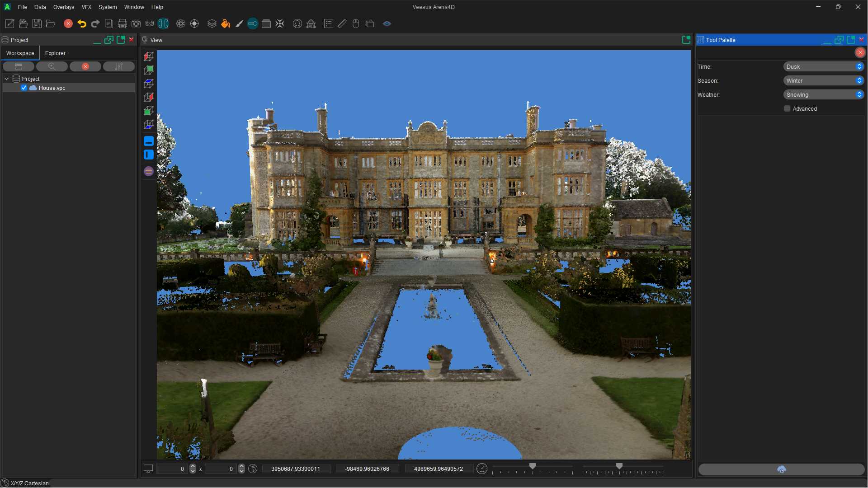Select the Layers stack icon

tap(212, 23)
